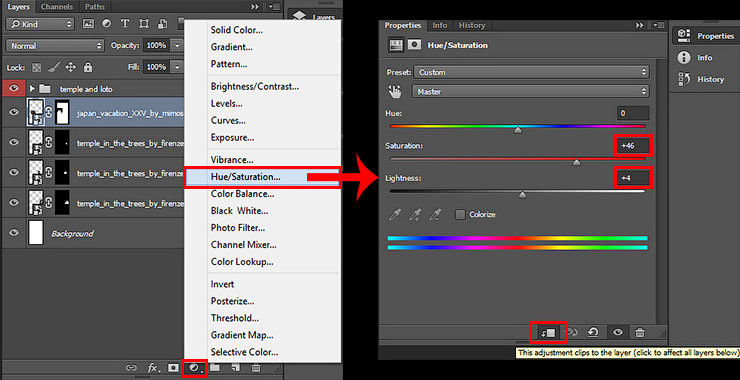The height and width of the screenshot is (380, 740).
Task: Open the Kind filter dropdown
Action: click(40, 23)
